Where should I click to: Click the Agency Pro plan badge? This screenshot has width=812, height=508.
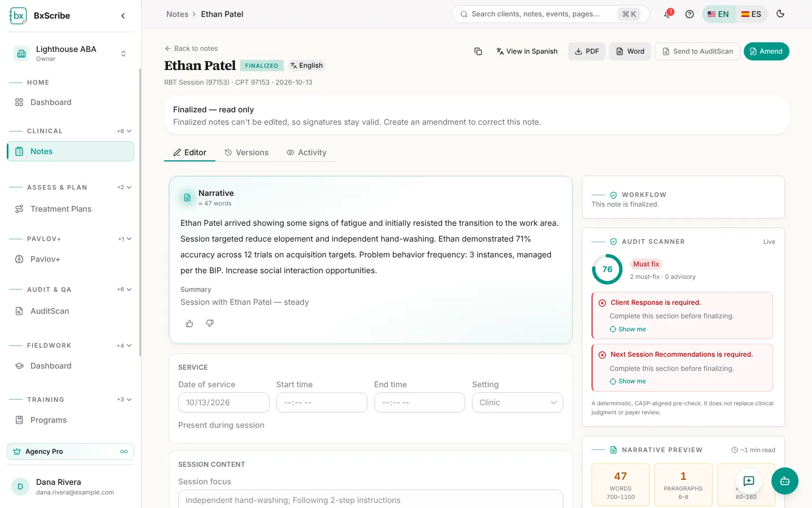[70, 452]
